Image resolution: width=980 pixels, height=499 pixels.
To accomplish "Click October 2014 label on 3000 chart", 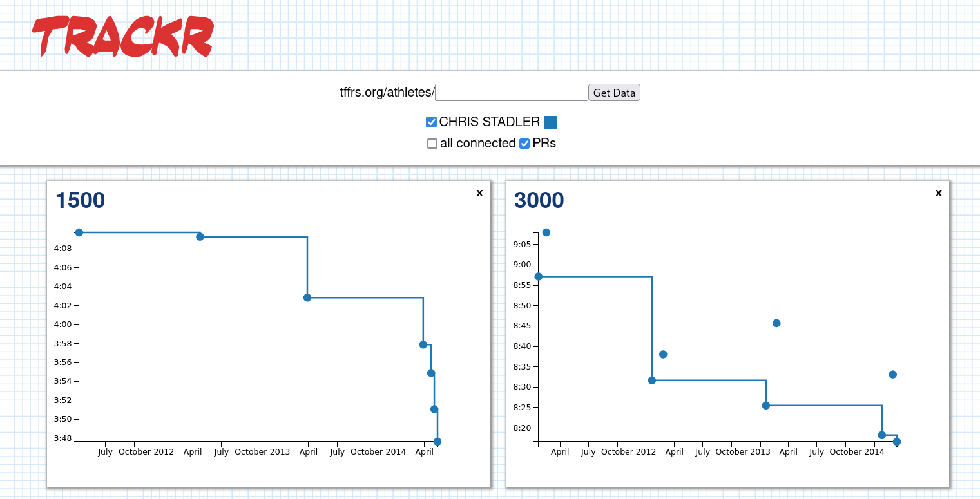I will [x=857, y=452].
